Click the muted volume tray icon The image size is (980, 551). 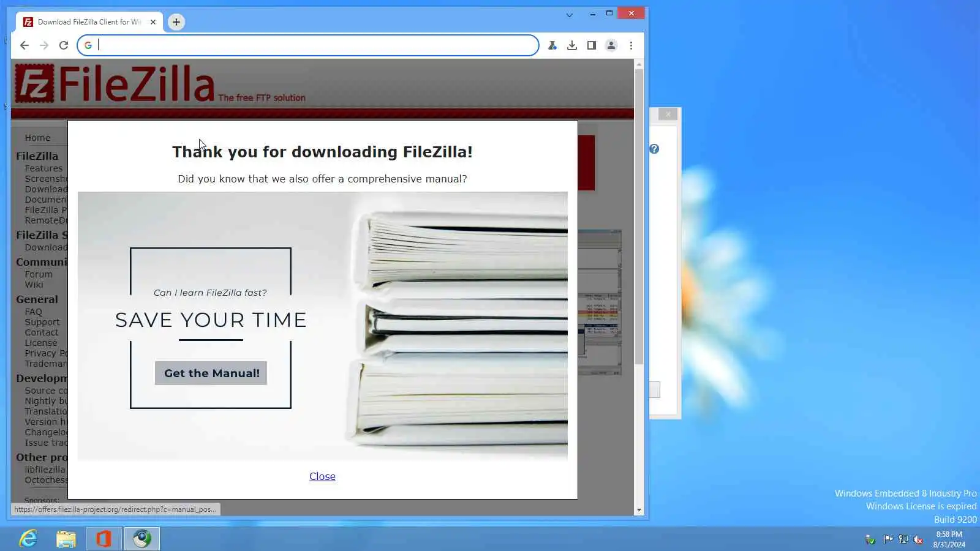918,539
